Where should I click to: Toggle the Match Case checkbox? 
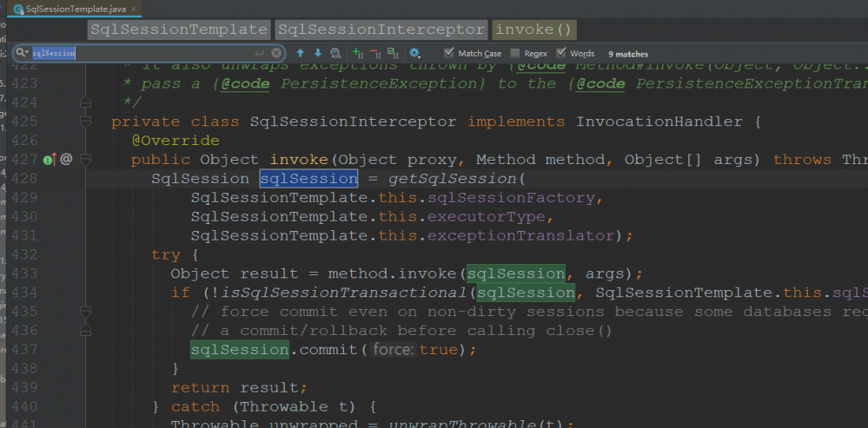[449, 53]
